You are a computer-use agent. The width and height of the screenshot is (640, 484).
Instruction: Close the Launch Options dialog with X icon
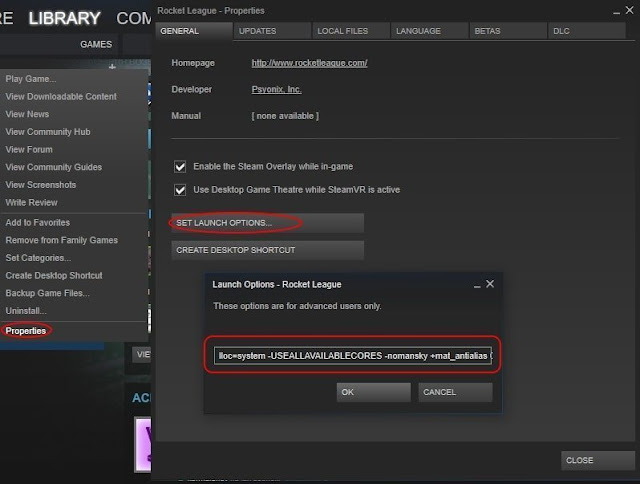490,284
